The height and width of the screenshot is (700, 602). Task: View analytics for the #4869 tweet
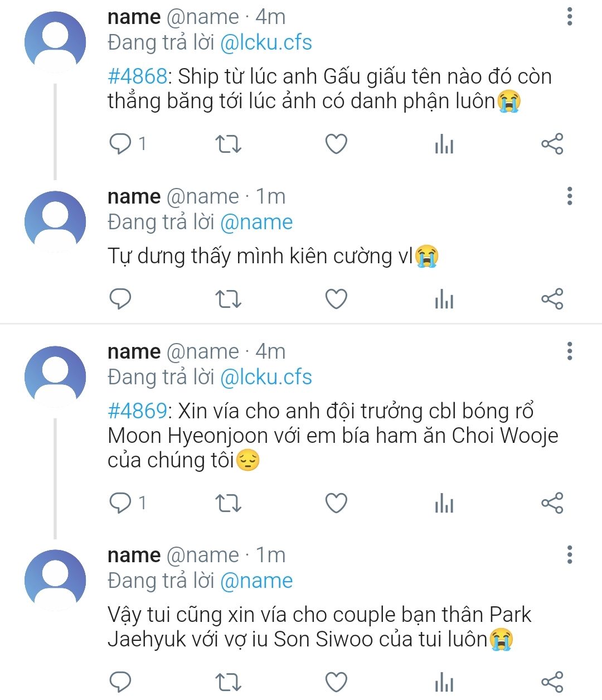tap(444, 504)
